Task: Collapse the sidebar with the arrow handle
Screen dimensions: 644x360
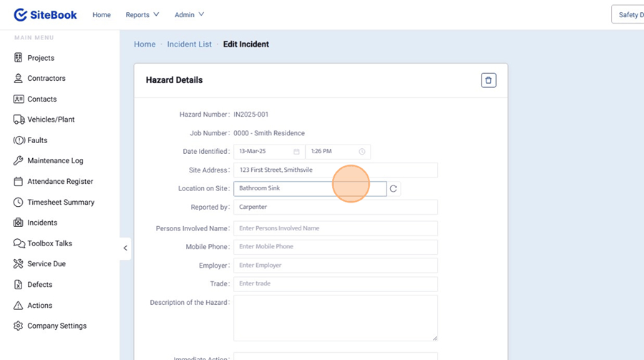Action: pyautogui.click(x=125, y=248)
